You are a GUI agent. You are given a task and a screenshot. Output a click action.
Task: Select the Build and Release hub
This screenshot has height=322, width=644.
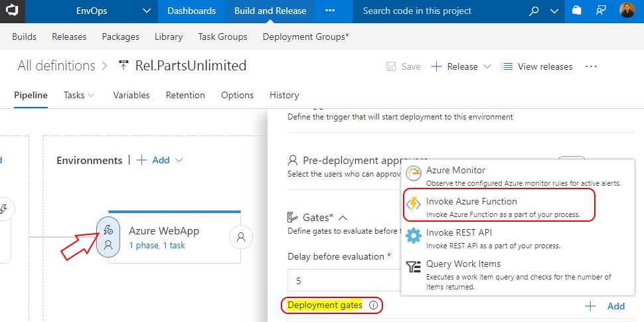[x=270, y=11]
